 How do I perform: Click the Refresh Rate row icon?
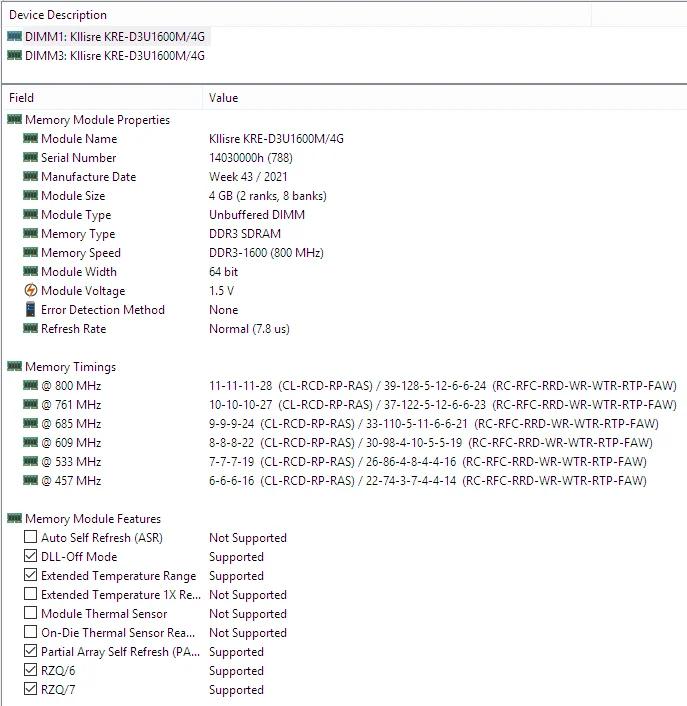pyautogui.click(x=30, y=328)
